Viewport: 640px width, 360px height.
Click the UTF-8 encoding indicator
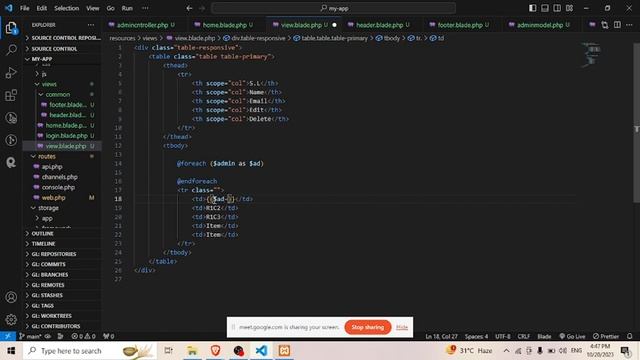point(502,336)
